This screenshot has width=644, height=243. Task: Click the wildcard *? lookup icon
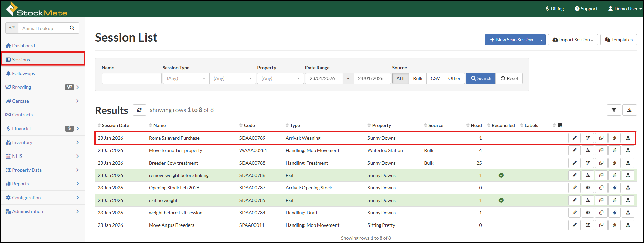point(12,28)
